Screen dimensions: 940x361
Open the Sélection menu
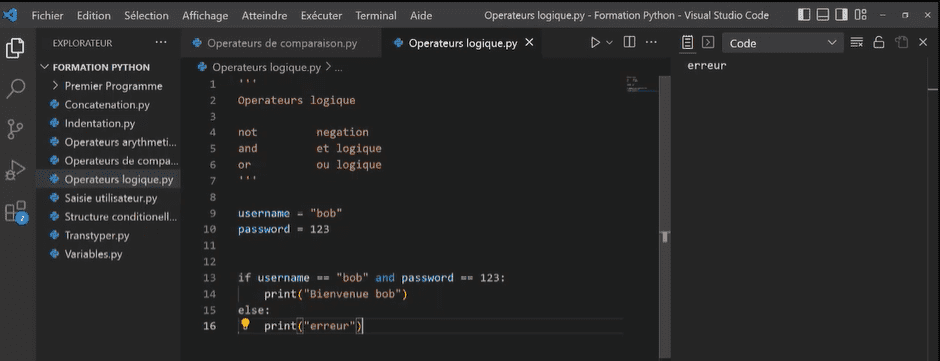coord(146,16)
